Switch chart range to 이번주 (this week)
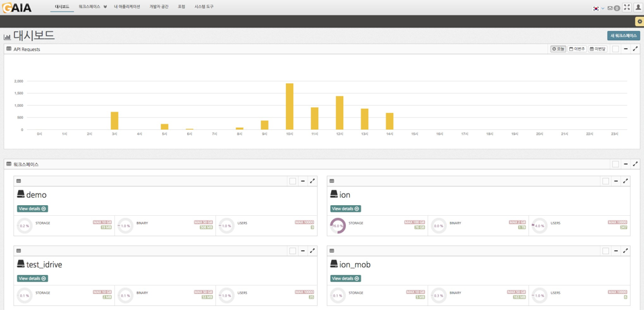This screenshot has width=644, height=310. point(577,49)
